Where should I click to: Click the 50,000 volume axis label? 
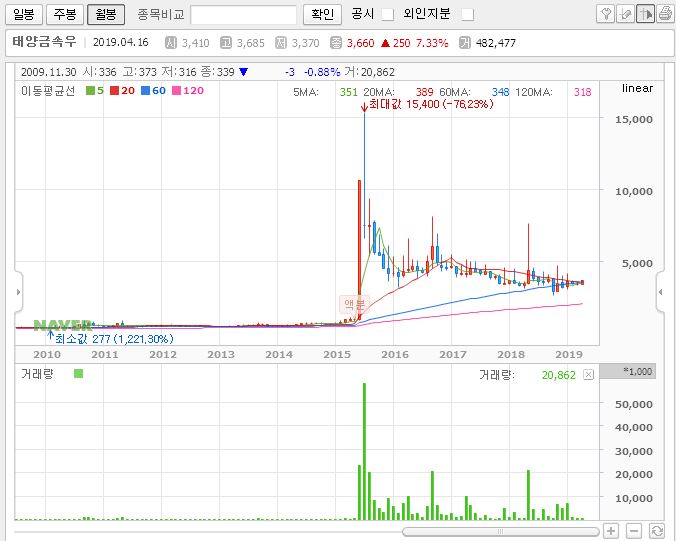(x=634, y=404)
